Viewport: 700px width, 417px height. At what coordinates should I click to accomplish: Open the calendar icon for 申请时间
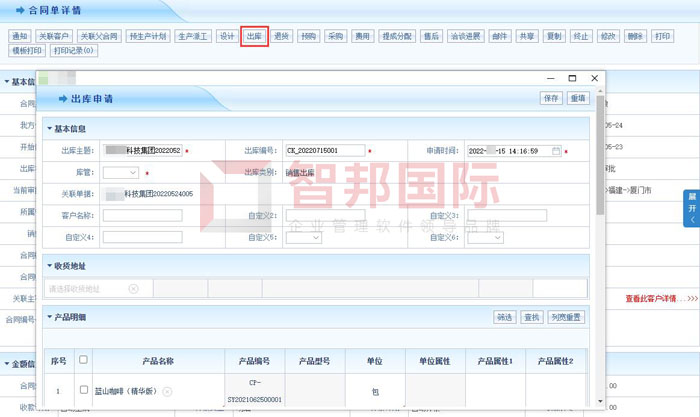coord(556,151)
